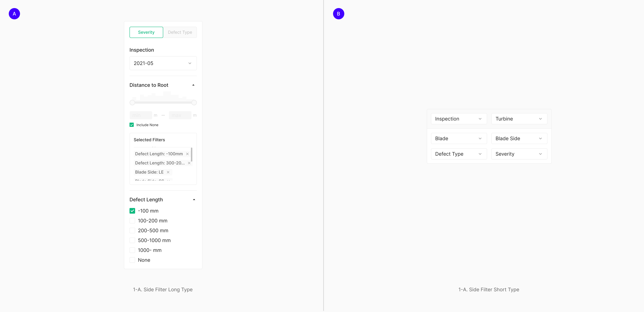Check the 200-500 mm option
This screenshot has width=644, height=312.
tap(132, 230)
